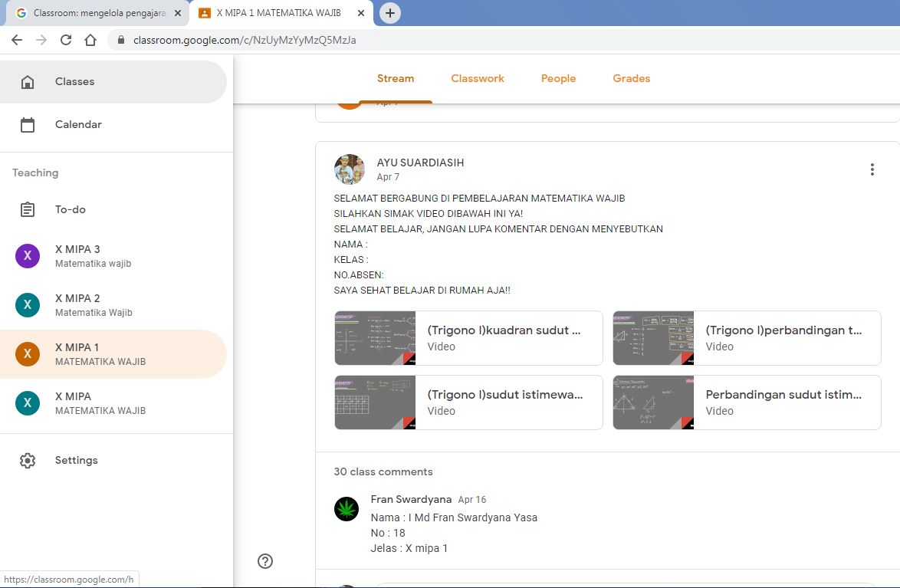Open the (Trigono I)kuadran sudut video thumbnail
Viewport: 900px width, 588px height.
[x=375, y=338]
